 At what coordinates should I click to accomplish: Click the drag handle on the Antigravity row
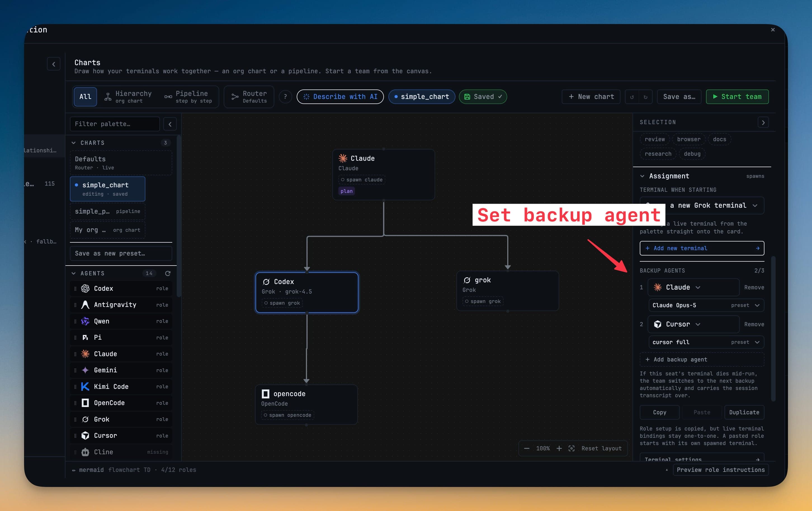click(75, 305)
